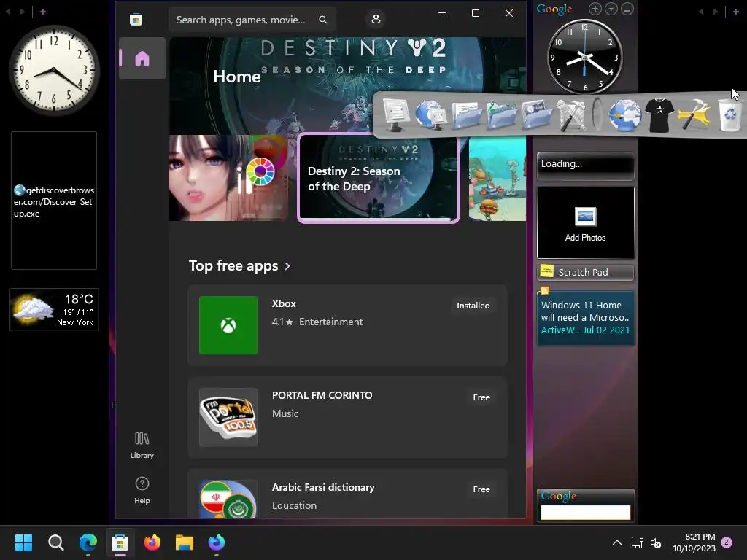747x560 pixels.
Task: Select the 'PORTAL FM CORINTO' title text
Action: [322, 395]
